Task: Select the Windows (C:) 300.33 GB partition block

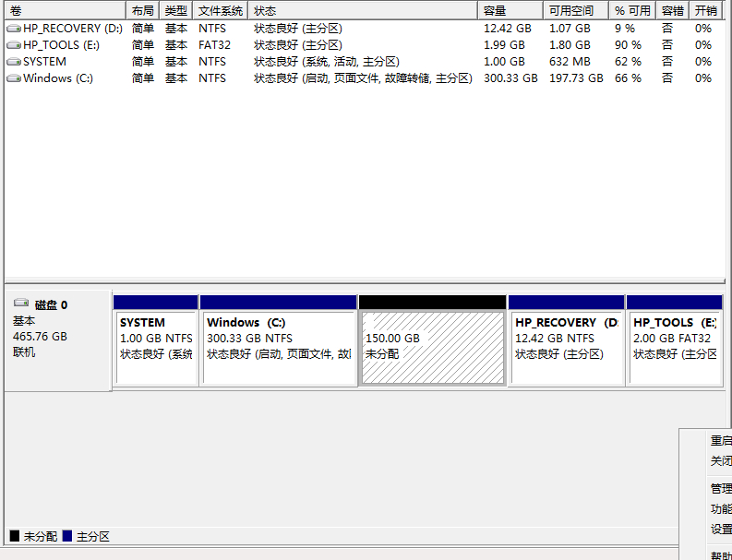Action: click(278, 340)
